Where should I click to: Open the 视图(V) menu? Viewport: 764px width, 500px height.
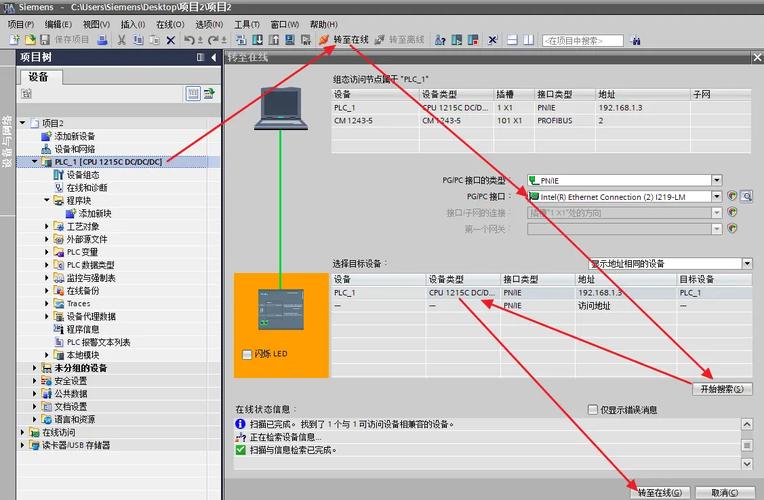(96, 24)
